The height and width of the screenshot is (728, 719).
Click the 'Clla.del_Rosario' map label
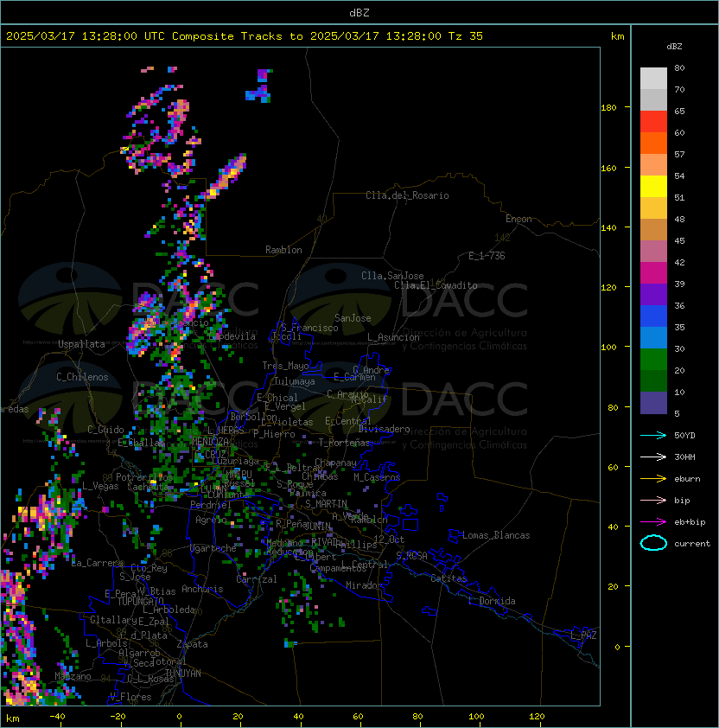[x=407, y=195]
